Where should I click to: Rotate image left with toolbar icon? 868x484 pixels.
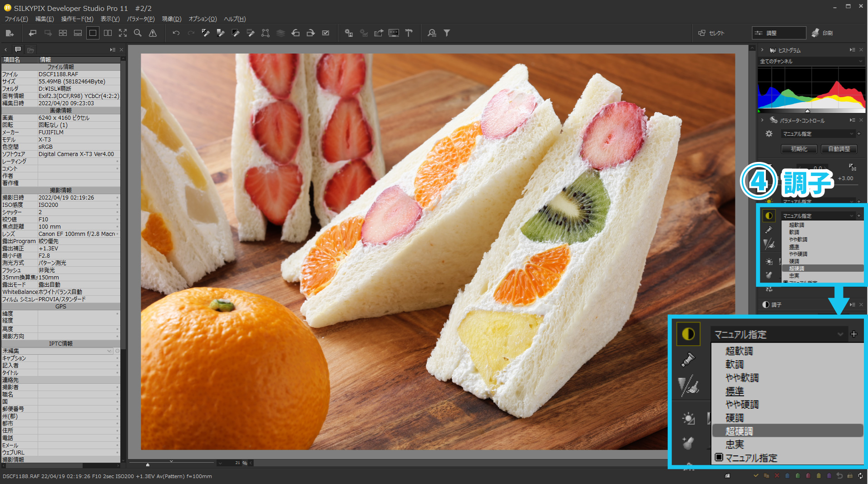(x=296, y=33)
